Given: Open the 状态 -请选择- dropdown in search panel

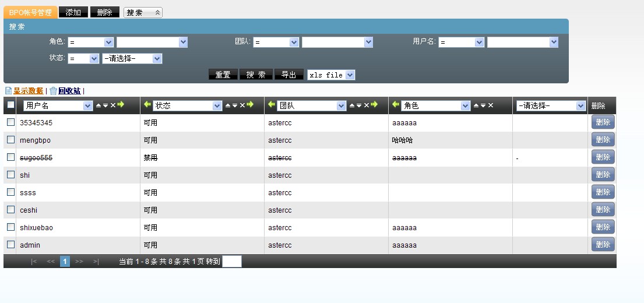Looking at the screenshot, I should (132, 59).
